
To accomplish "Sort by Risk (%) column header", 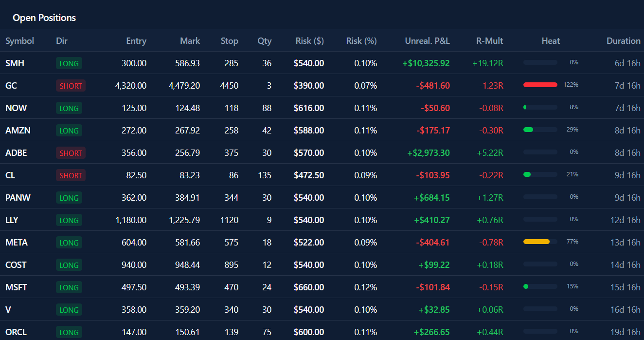I will tap(361, 41).
